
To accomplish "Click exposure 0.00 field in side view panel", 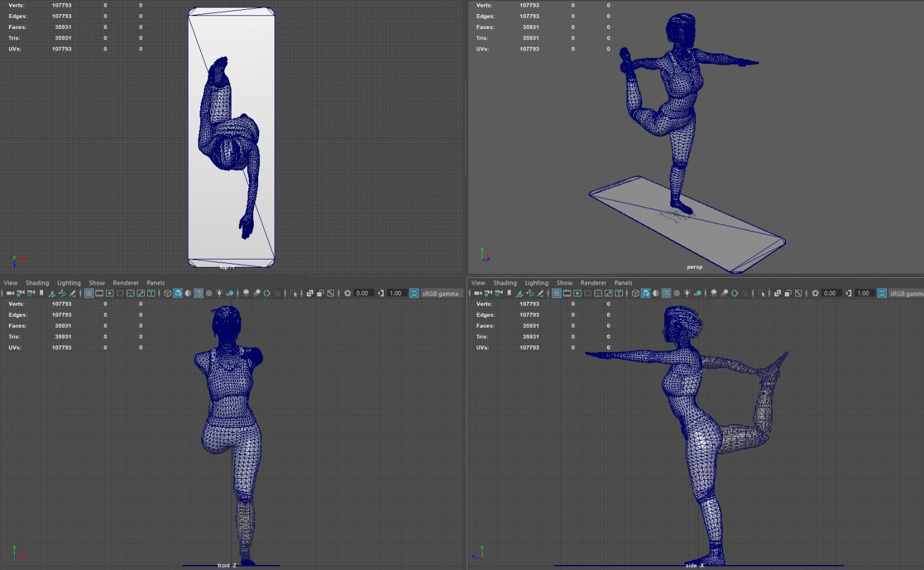I will pos(830,293).
